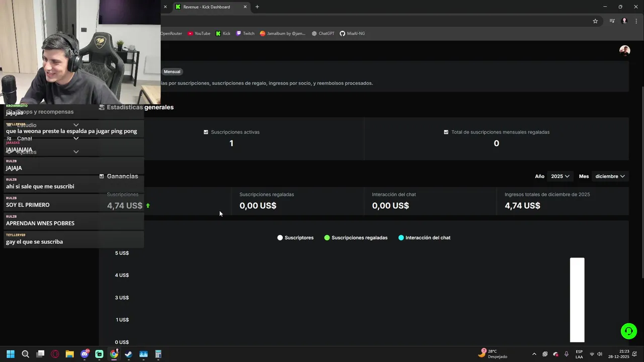The image size is (644, 362).
Task: Open the notification bell in taskbar
Action: point(635,354)
